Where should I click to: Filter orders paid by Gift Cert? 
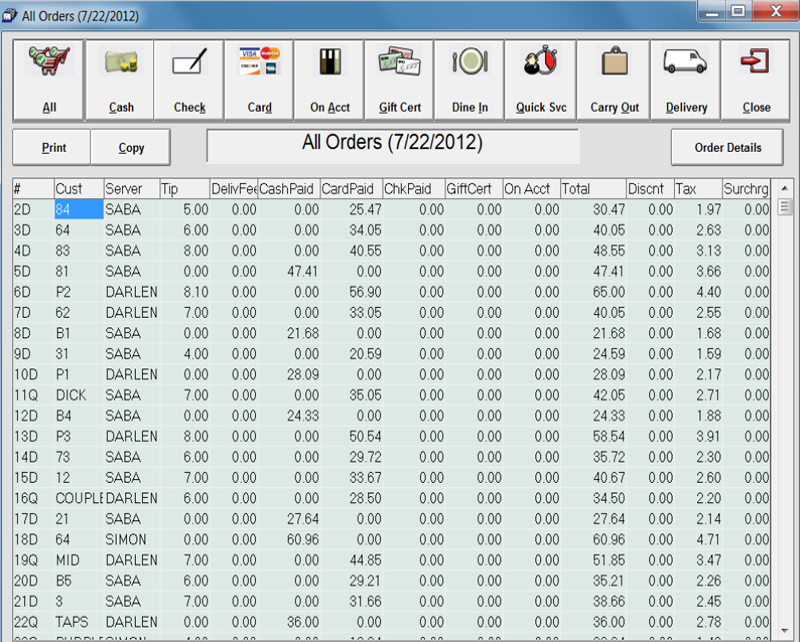(399, 80)
